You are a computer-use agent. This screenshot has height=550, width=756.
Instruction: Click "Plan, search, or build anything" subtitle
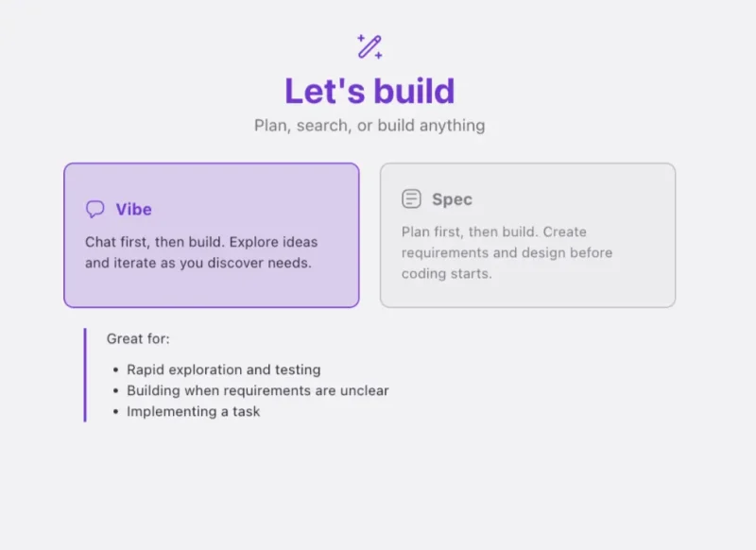coord(369,125)
